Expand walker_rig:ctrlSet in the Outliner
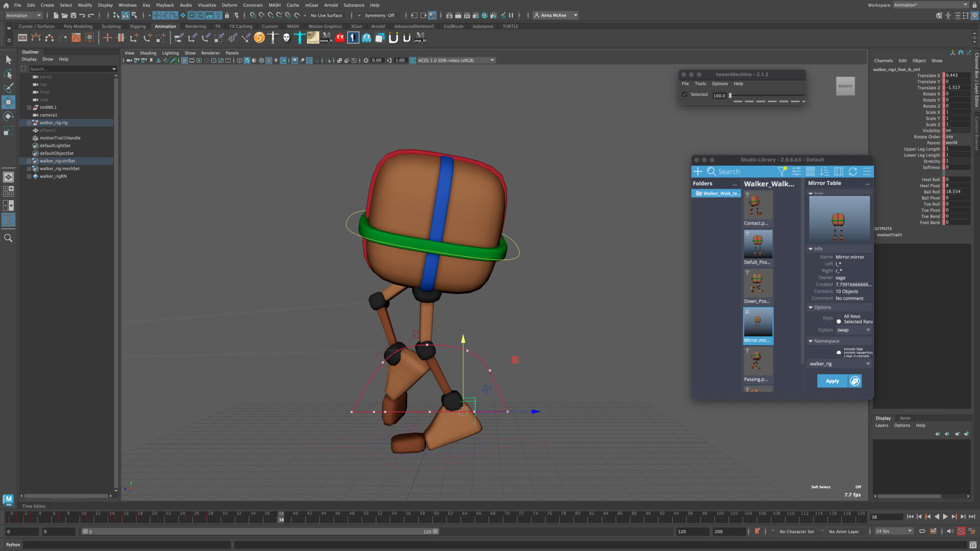The image size is (980, 551). tap(29, 161)
